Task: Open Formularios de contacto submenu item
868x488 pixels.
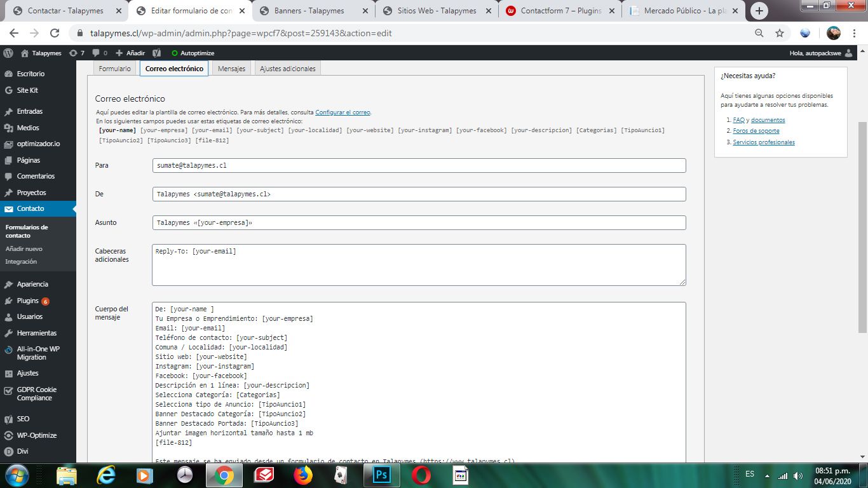Action: click(27, 231)
